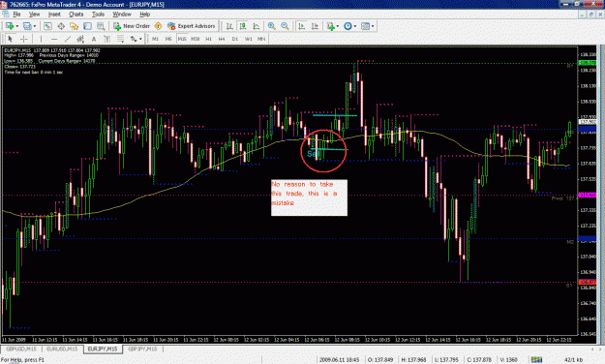The image size is (605, 364).
Task: Toggle chart auto scroll
Action: (302, 26)
